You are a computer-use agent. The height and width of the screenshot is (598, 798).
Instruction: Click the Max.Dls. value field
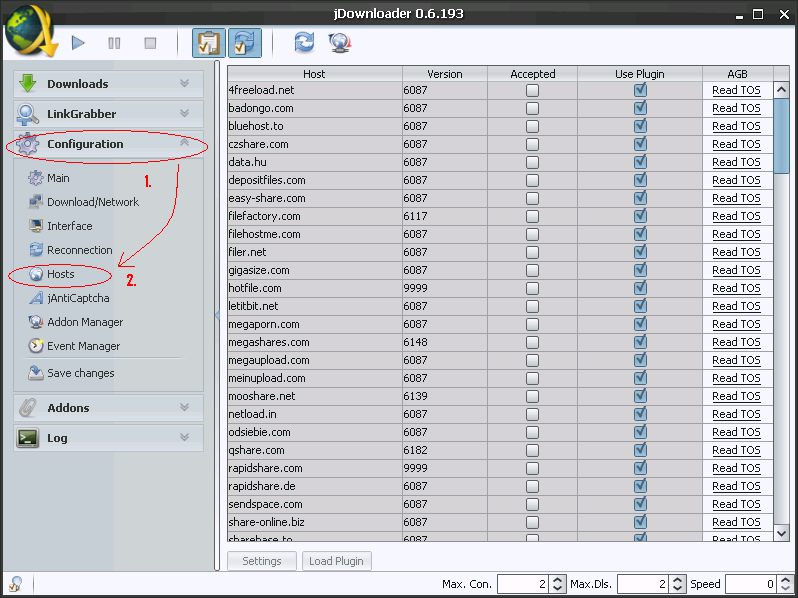click(x=644, y=584)
